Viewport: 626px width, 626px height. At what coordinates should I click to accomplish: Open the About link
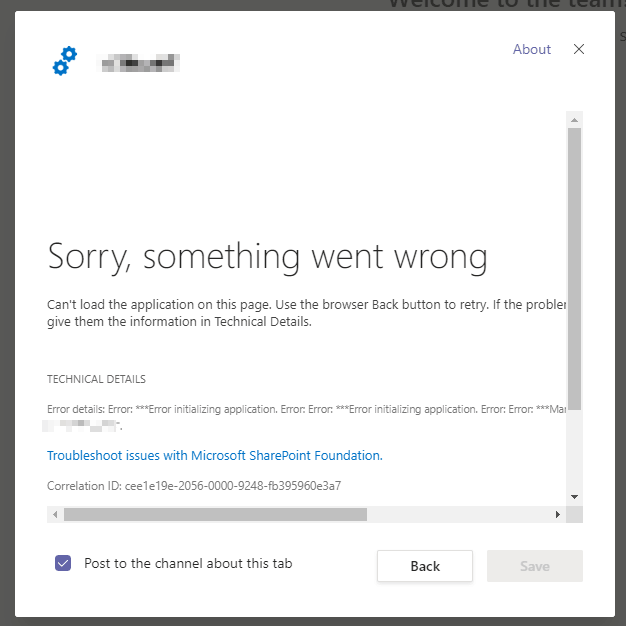[x=531, y=49]
